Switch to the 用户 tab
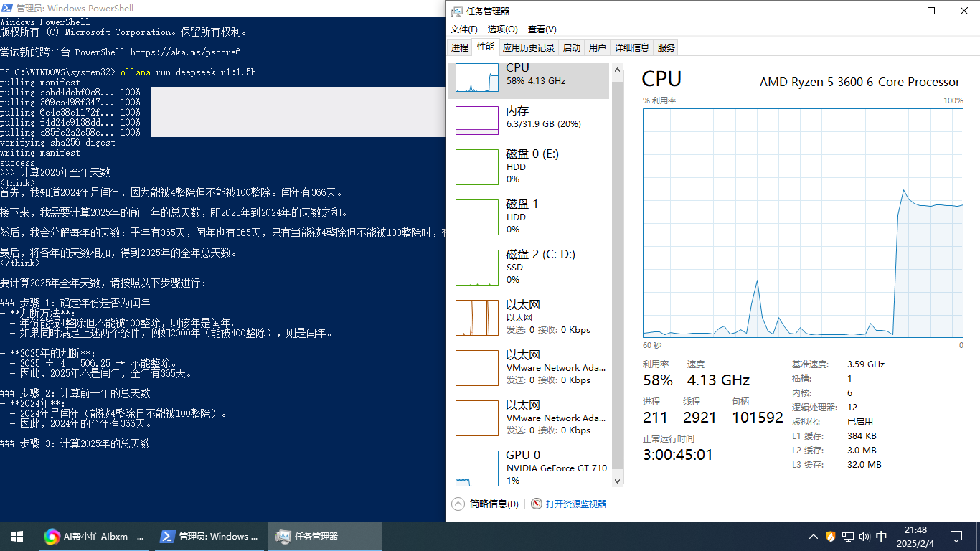This screenshot has width=980, height=551. 598,48
